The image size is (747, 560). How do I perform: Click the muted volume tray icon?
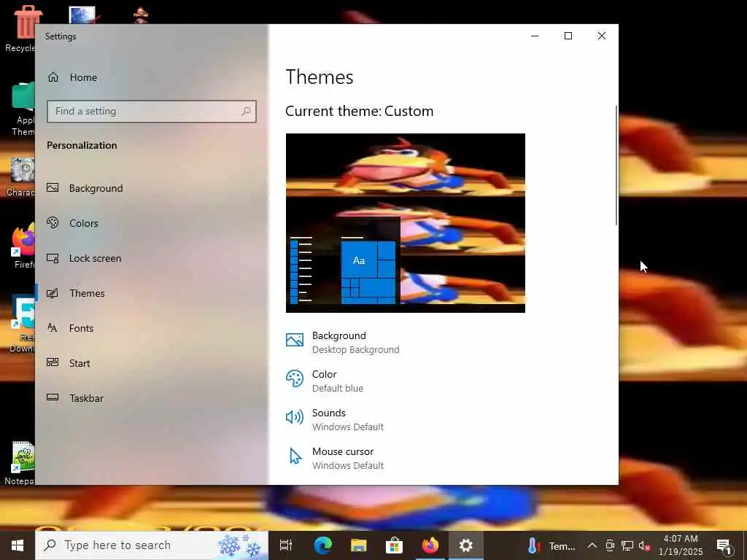(x=645, y=546)
